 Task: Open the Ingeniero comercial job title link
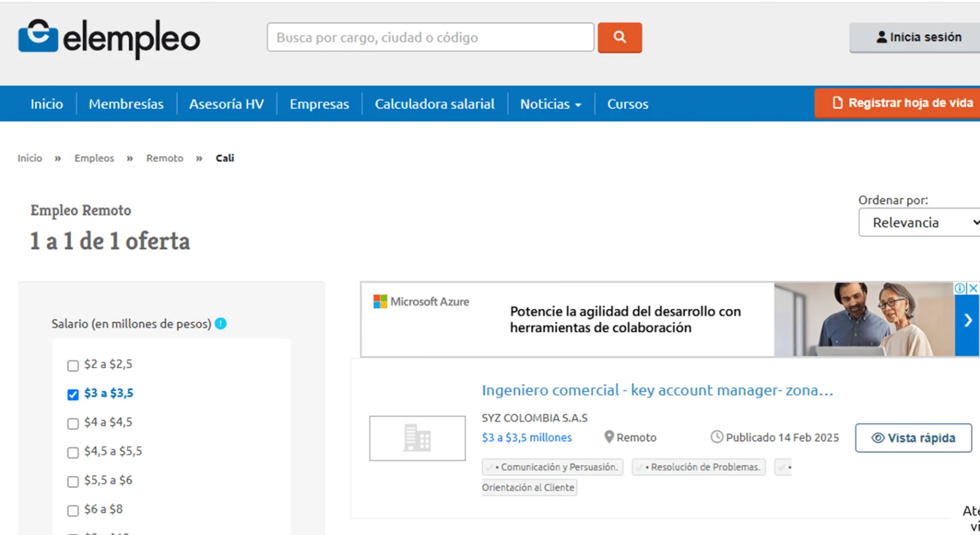[x=657, y=390]
